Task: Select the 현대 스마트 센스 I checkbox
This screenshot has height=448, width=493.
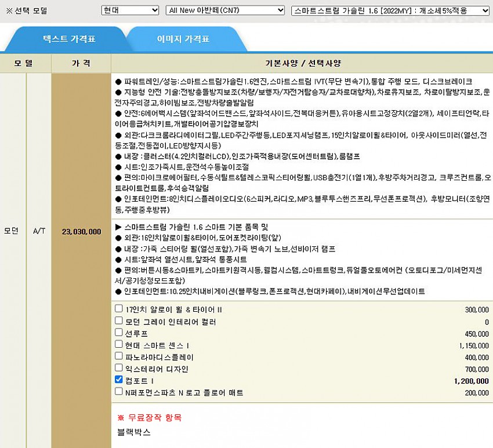Action: pyautogui.click(x=119, y=344)
